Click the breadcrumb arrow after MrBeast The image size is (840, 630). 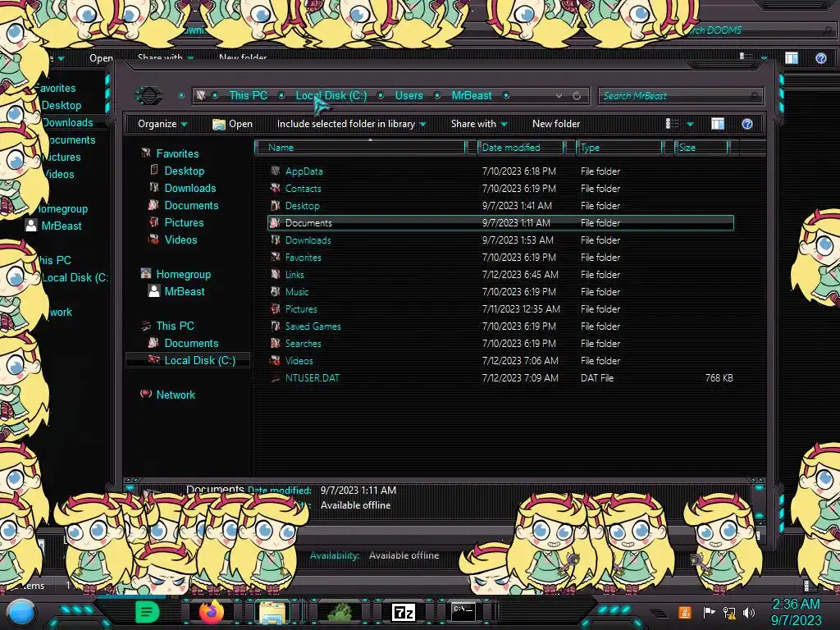505,95
